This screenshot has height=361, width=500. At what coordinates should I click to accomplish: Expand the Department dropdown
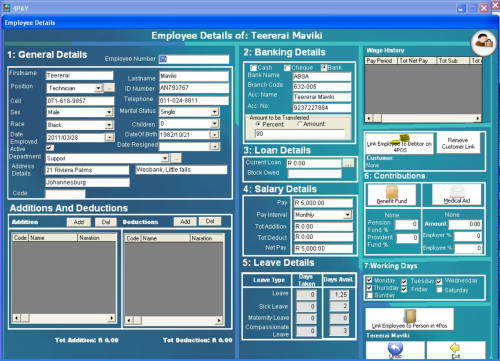point(165,158)
